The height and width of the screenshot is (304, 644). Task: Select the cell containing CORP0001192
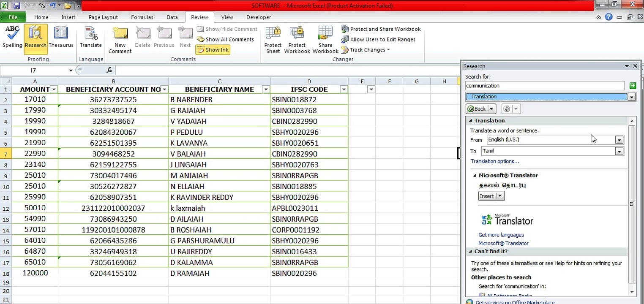point(309,230)
